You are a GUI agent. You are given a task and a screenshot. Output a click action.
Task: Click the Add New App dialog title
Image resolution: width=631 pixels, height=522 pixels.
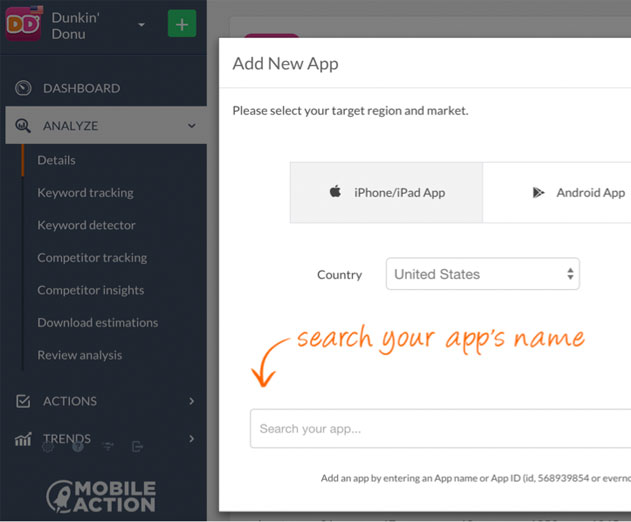[285, 64]
